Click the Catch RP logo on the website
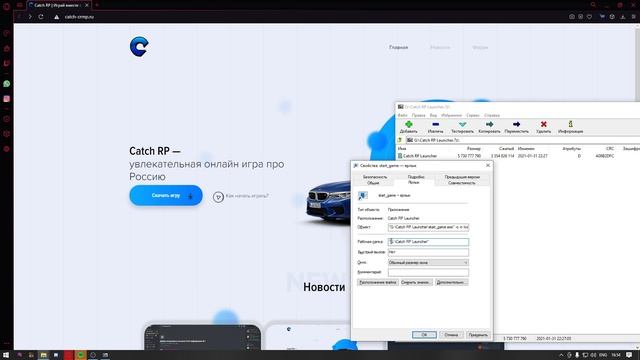 (x=139, y=47)
